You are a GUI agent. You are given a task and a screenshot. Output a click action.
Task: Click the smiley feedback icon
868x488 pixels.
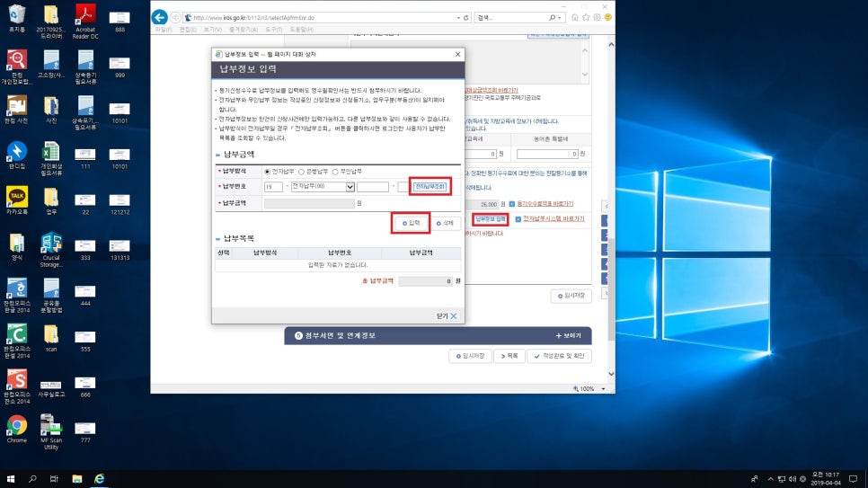607,18
